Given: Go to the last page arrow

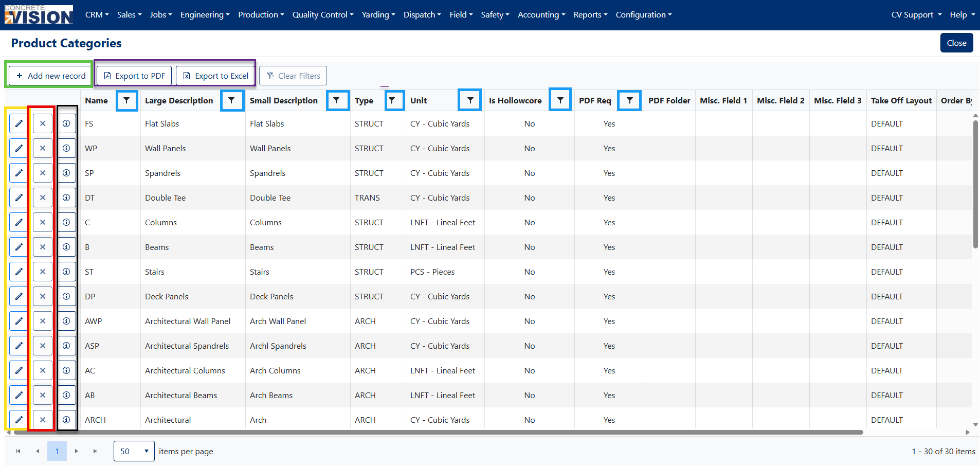Looking at the screenshot, I should (96, 451).
